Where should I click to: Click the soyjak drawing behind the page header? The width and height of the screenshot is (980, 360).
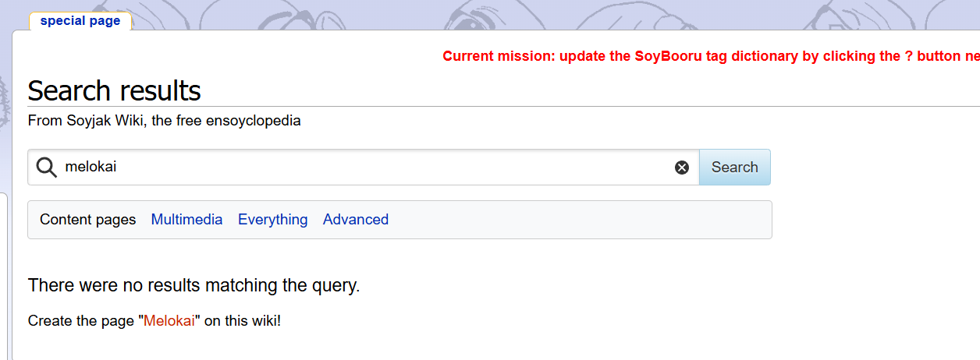coord(484,16)
